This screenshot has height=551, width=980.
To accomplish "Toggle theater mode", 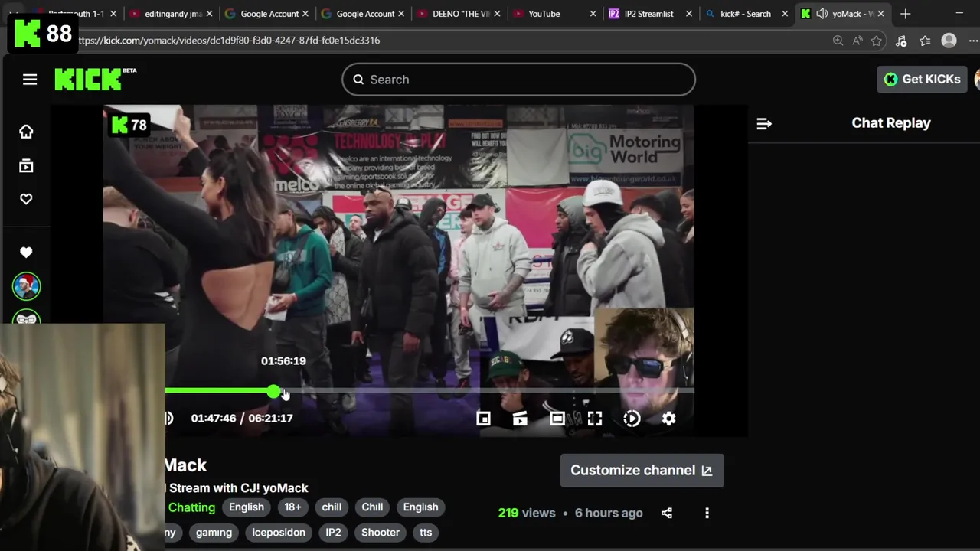I will [x=557, y=418].
